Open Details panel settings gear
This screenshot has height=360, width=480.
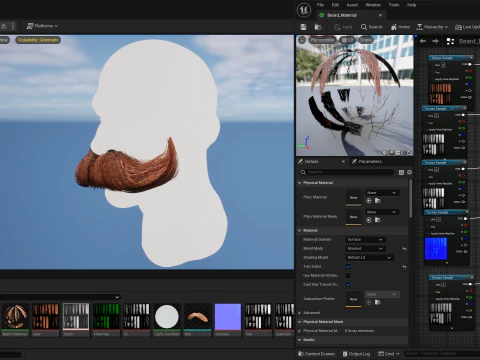tap(409, 172)
